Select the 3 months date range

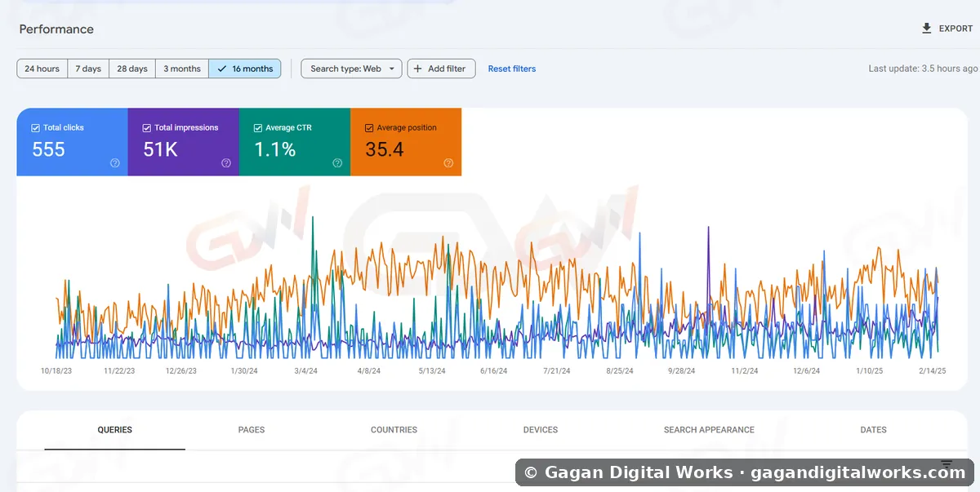182,69
